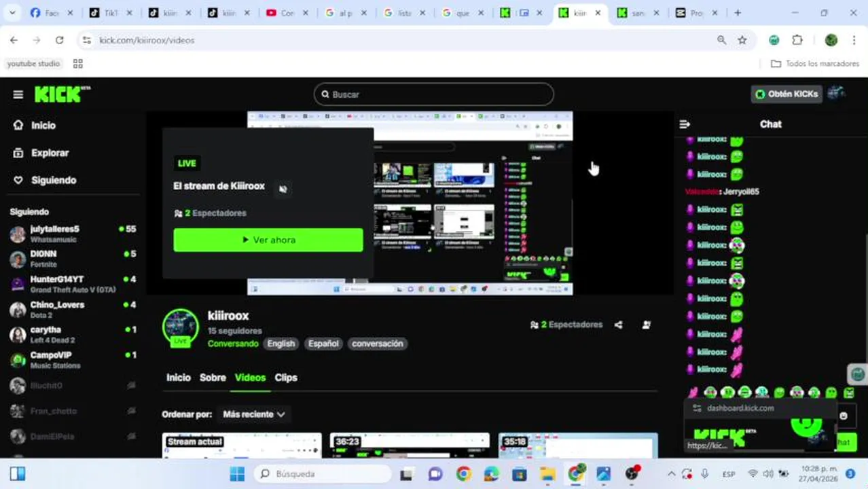
Task: Open the Chrome three-dot menu
Action: [x=854, y=40]
